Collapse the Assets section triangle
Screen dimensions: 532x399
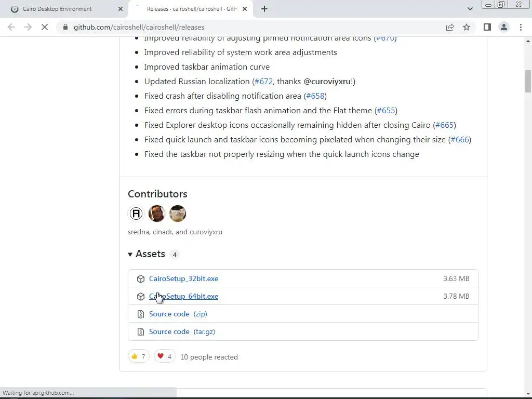click(x=130, y=255)
